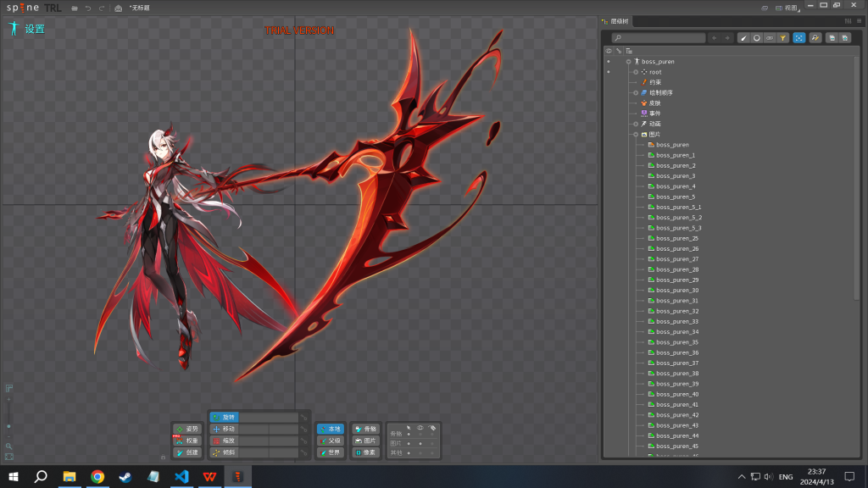
Task: Open the 视图 views menu
Action: 788,8
